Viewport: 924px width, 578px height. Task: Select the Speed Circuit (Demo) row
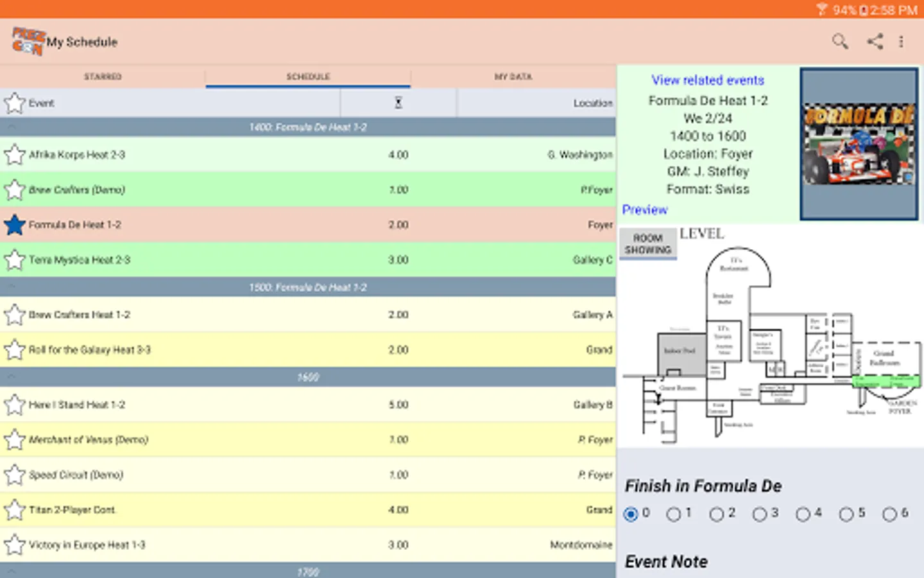[x=308, y=475]
